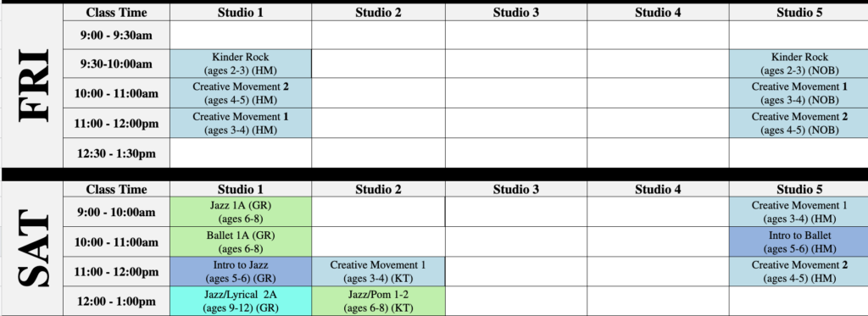Viewport: 868px width, 316px height.
Task: Select the Friday Studio 3 column header
Action: (x=516, y=12)
